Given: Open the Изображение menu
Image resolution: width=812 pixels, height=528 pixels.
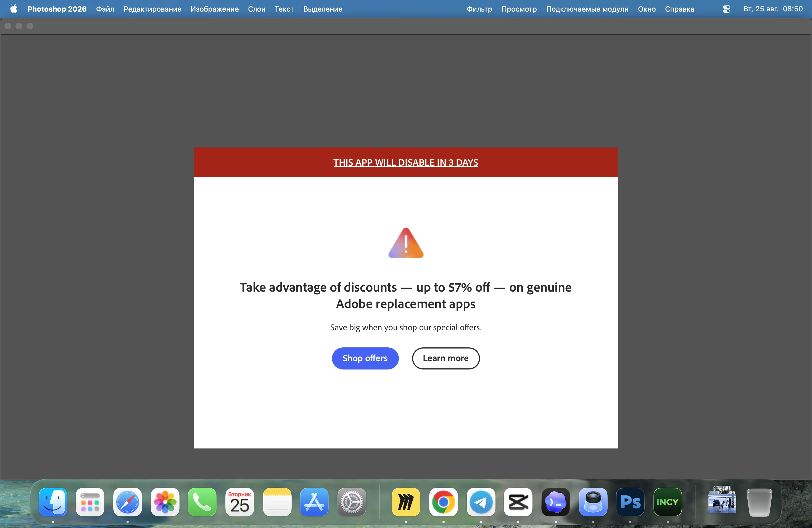Looking at the screenshot, I should click(215, 9).
